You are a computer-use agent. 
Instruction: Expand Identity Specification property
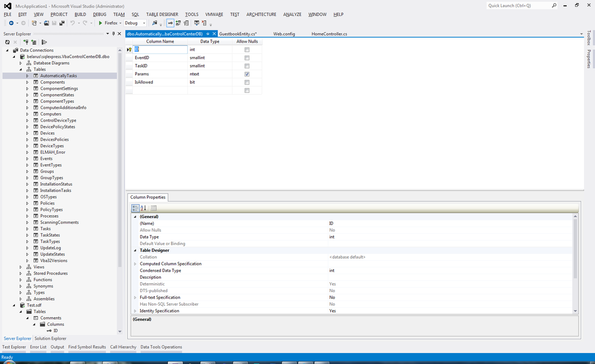coord(135,311)
